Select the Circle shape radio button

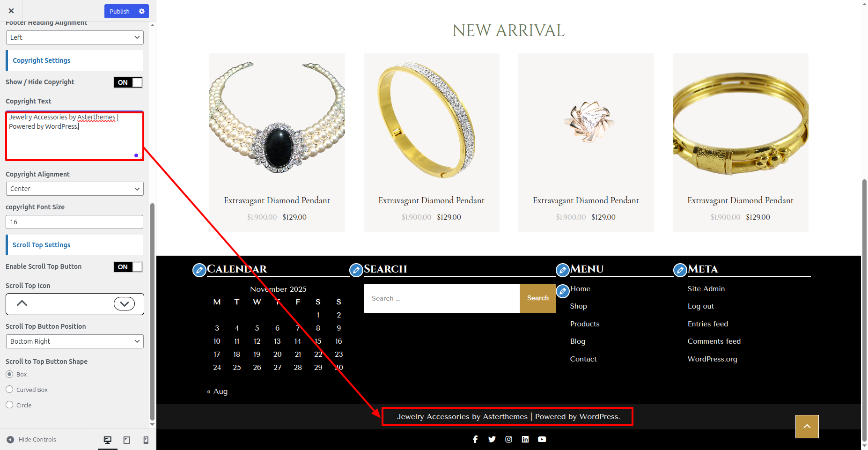(9, 405)
